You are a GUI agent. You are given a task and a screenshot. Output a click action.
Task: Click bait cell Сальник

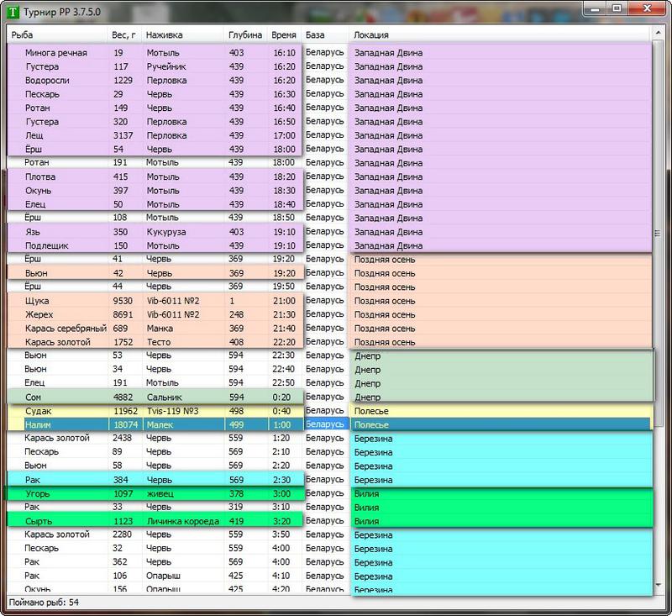(165, 398)
